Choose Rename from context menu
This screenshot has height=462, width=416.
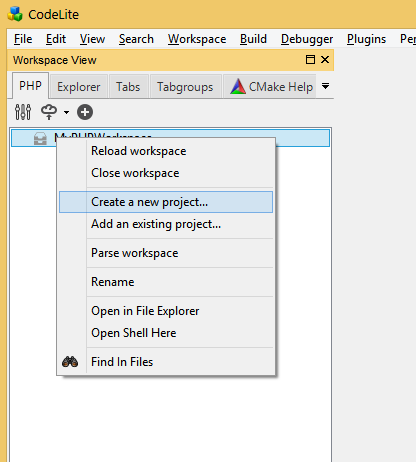pyautogui.click(x=166, y=282)
